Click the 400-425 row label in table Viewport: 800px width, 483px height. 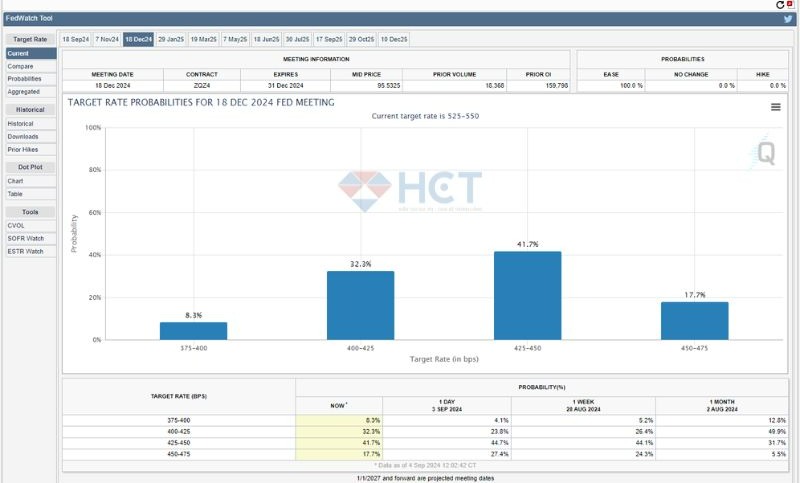click(x=179, y=432)
